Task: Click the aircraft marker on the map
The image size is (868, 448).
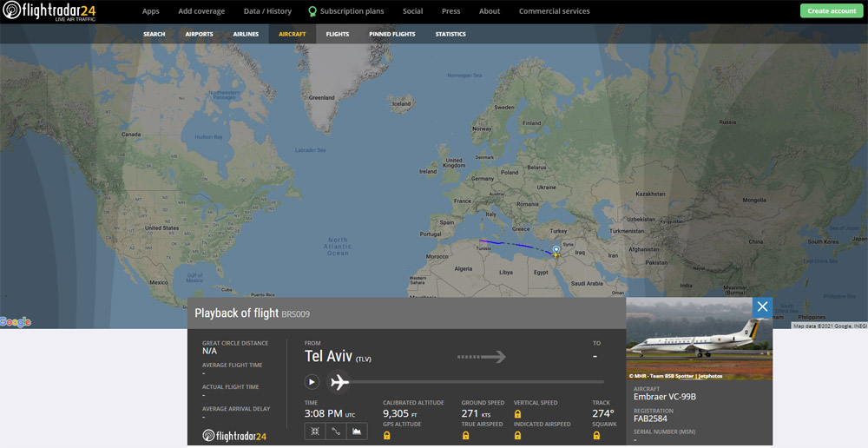Action: [556, 254]
